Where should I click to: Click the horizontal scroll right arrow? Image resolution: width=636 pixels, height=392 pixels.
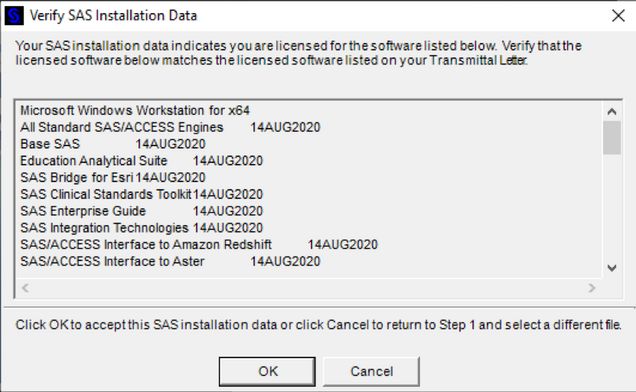coord(591,288)
